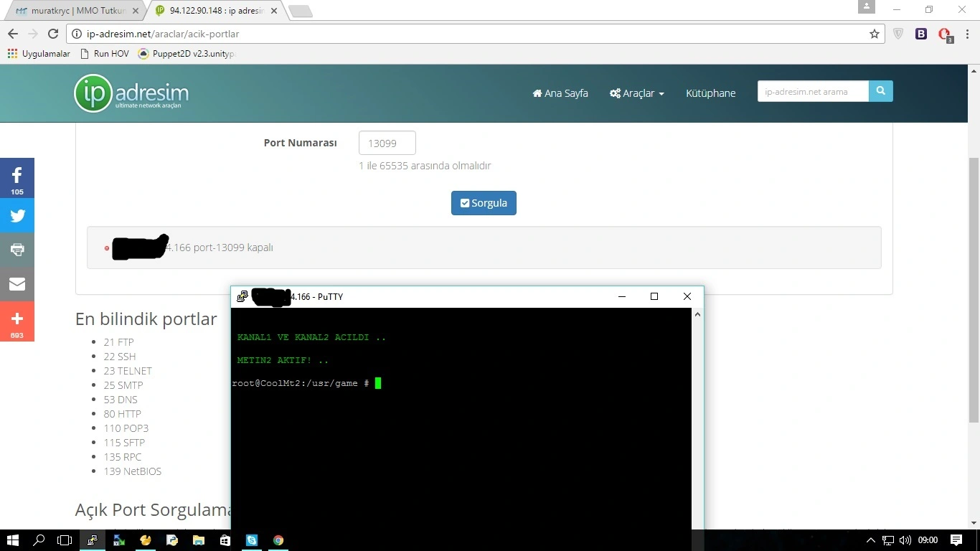Open the Chrome three-dot menu

click(967, 34)
